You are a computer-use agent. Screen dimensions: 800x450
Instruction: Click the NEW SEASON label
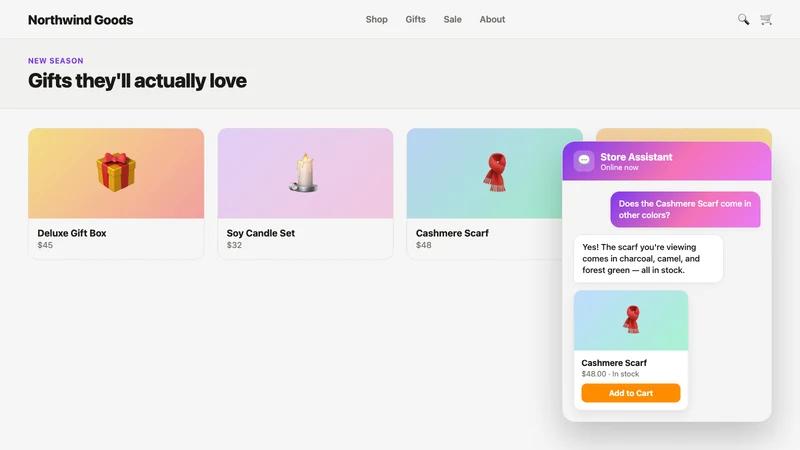[56, 61]
